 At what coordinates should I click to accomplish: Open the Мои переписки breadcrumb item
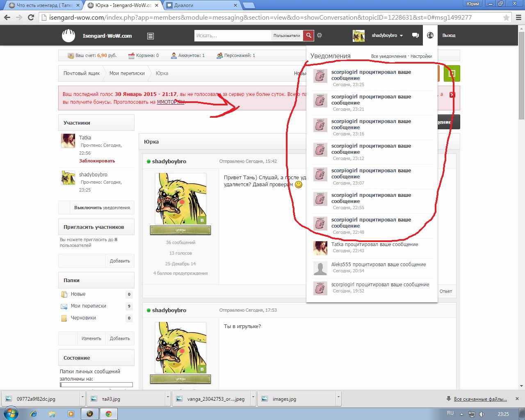(x=127, y=73)
